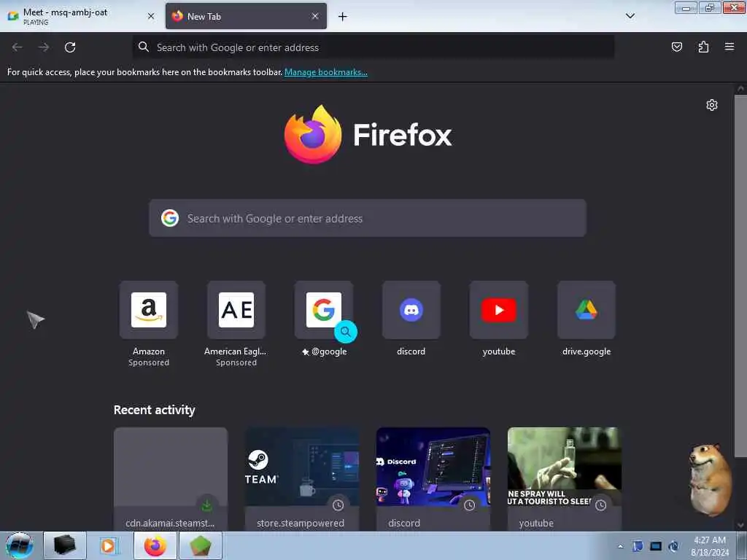This screenshot has width=747, height=560.
Task: Click the taskbar clock showing 4:27 AM
Action: (710, 546)
